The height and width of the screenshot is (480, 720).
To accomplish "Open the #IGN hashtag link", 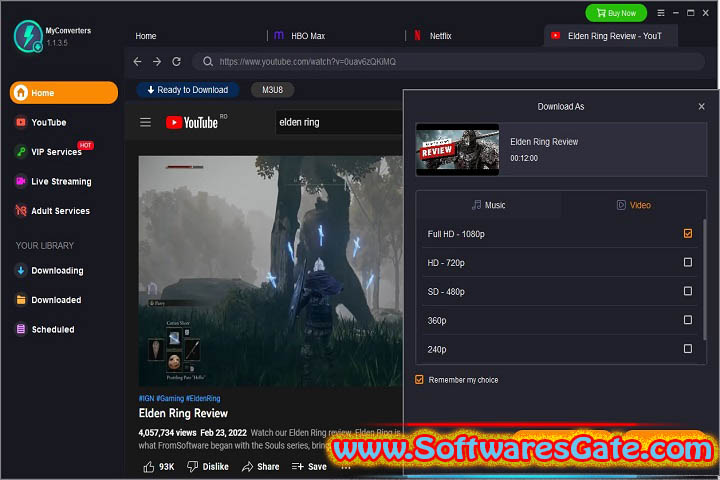I will click(146, 398).
